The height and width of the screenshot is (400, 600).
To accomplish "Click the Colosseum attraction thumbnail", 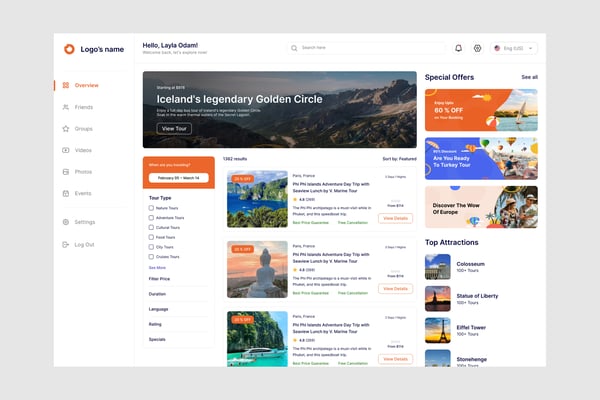I will (x=438, y=267).
